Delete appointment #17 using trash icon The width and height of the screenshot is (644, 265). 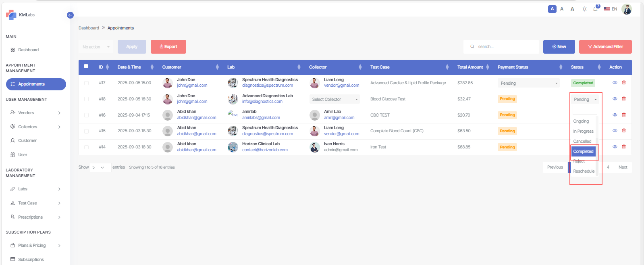pyautogui.click(x=624, y=83)
